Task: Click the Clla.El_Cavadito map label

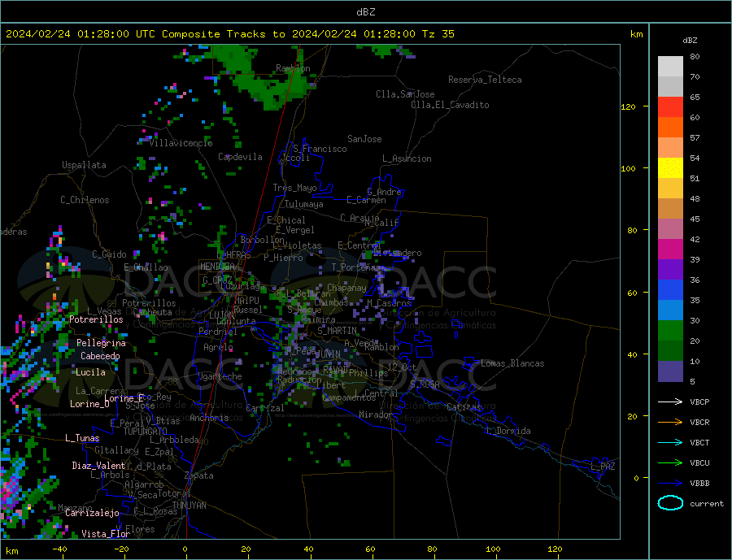Action: [450, 105]
